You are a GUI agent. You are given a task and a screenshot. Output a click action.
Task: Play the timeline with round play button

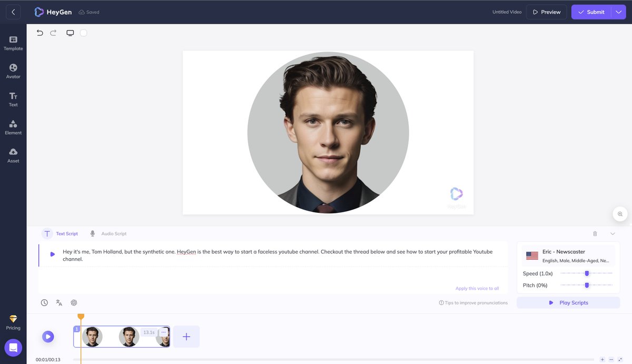pyautogui.click(x=48, y=337)
